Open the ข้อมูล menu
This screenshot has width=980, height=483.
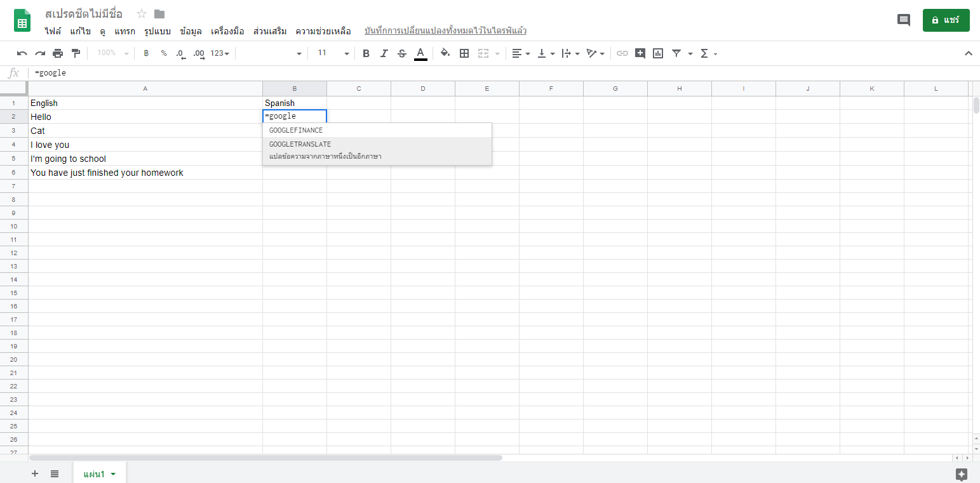click(x=191, y=30)
